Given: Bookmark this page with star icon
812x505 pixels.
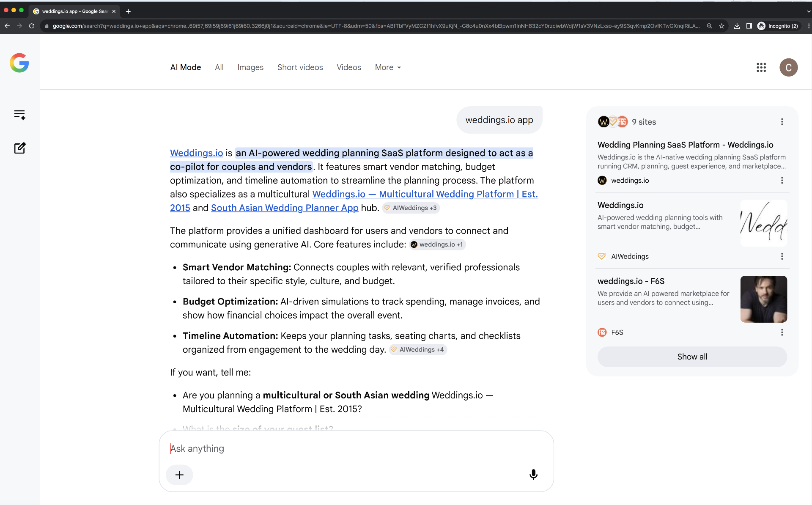Looking at the screenshot, I should (x=721, y=26).
